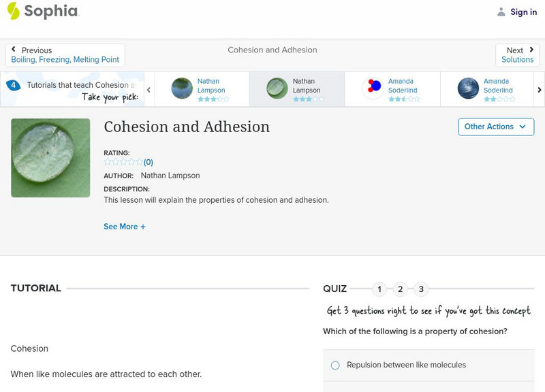Click the Sign in user icon
This screenshot has height=392, width=545.
click(x=501, y=12)
